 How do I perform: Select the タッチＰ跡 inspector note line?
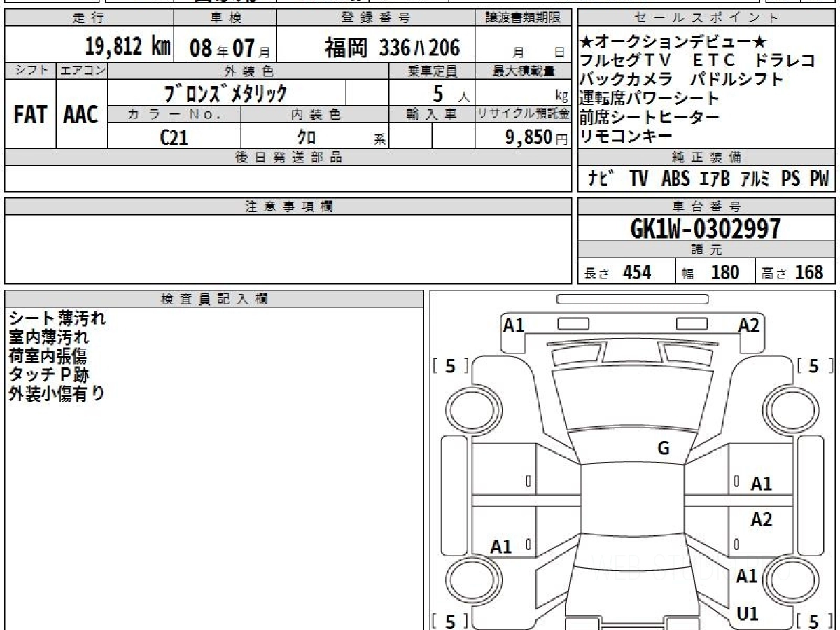click(49, 374)
